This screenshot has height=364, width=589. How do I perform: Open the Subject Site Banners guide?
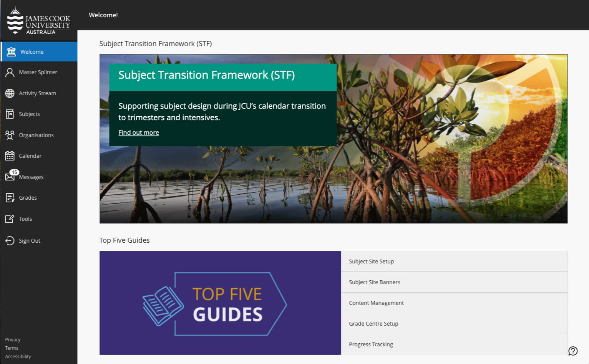454,282
